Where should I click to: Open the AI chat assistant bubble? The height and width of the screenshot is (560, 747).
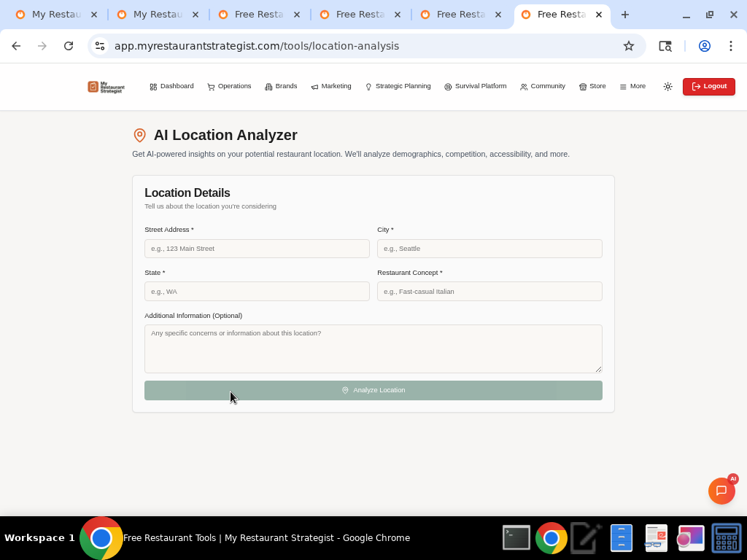tap(722, 491)
